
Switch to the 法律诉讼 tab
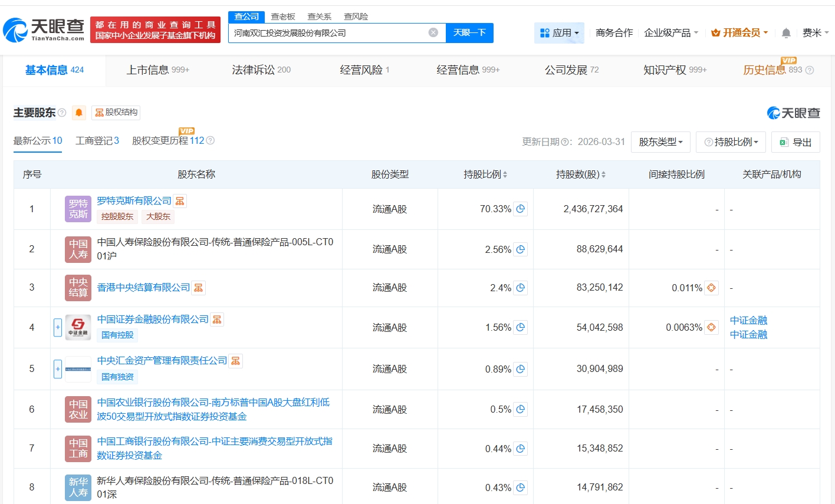[x=261, y=70]
